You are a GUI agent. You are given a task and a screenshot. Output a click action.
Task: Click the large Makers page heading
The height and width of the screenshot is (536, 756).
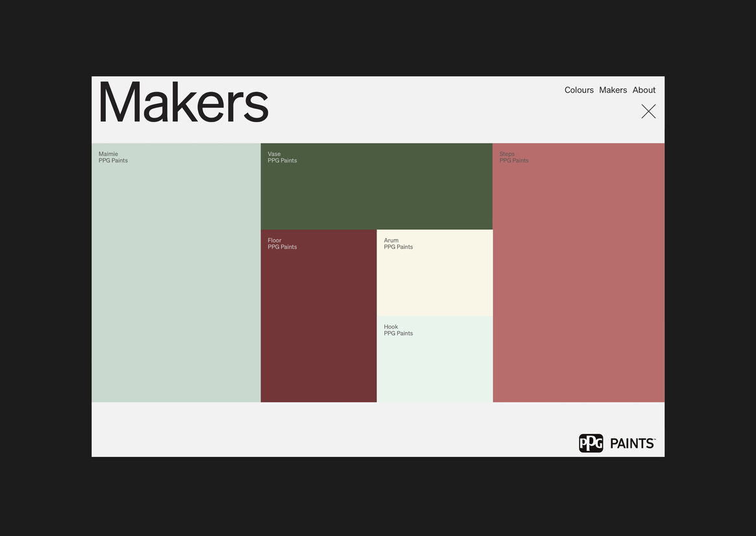(x=183, y=103)
